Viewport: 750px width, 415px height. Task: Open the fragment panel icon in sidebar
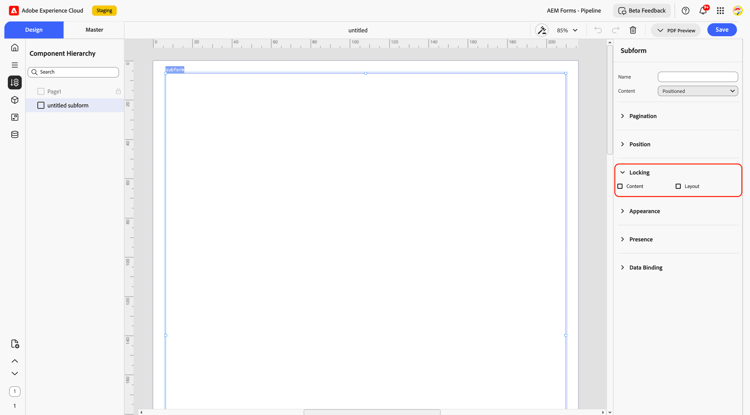[x=15, y=117]
